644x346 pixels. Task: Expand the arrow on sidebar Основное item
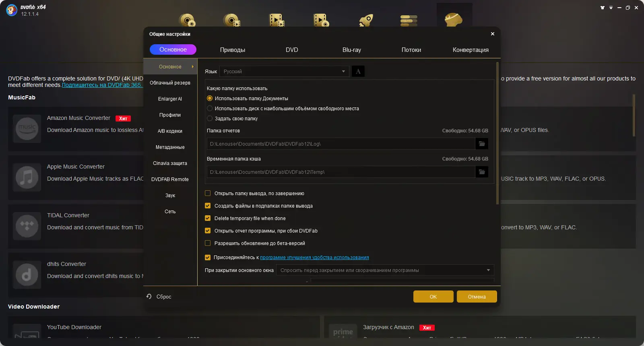pyautogui.click(x=193, y=67)
